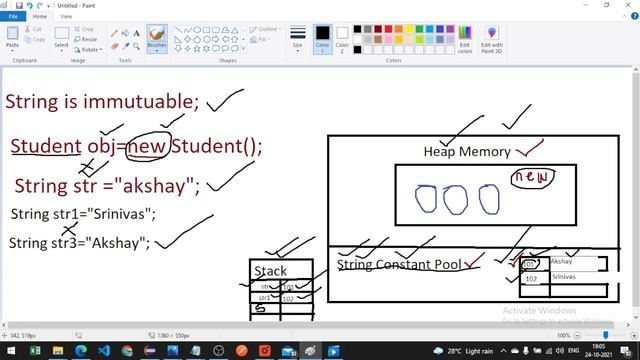
Task: Click the Copy button
Action: point(35,40)
